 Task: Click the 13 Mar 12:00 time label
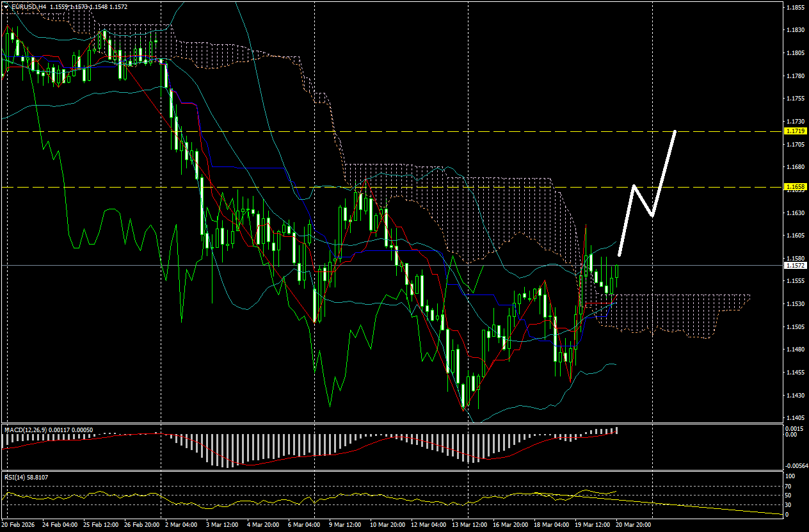click(469, 524)
